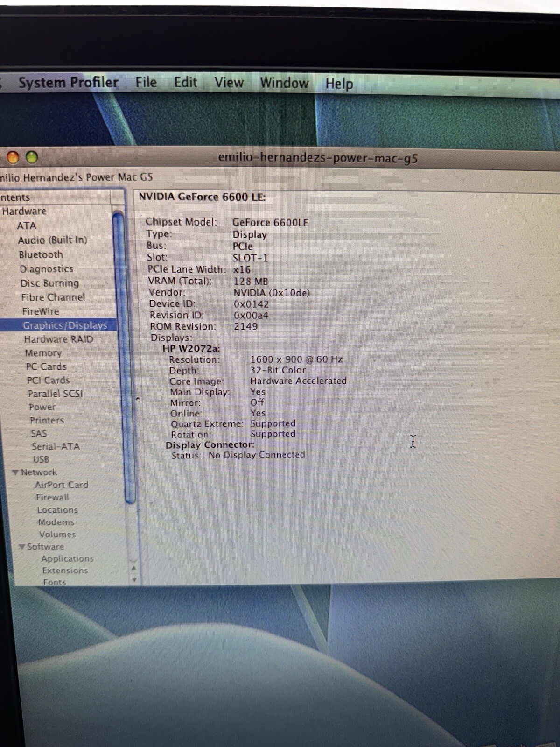The height and width of the screenshot is (747, 560).
Task: Click Revision ID value "0x00a4"
Action: click(x=251, y=315)
